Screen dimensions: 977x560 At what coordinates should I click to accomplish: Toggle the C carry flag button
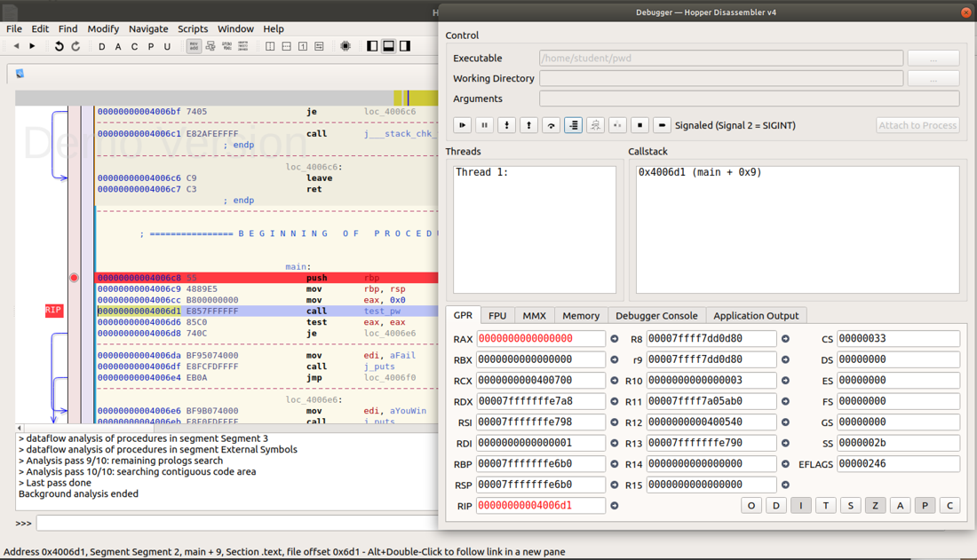click(x=949, y=505)
